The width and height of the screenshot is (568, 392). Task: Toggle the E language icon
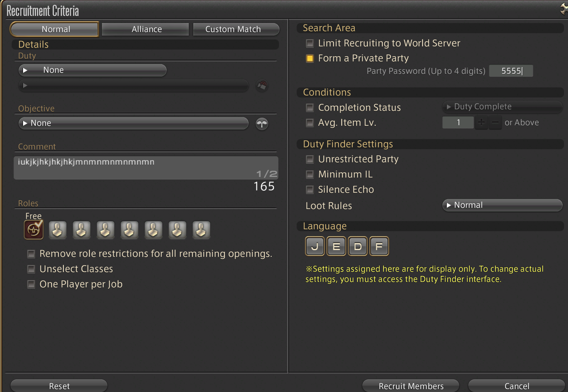pyautogui.click(x=336, y=246)
